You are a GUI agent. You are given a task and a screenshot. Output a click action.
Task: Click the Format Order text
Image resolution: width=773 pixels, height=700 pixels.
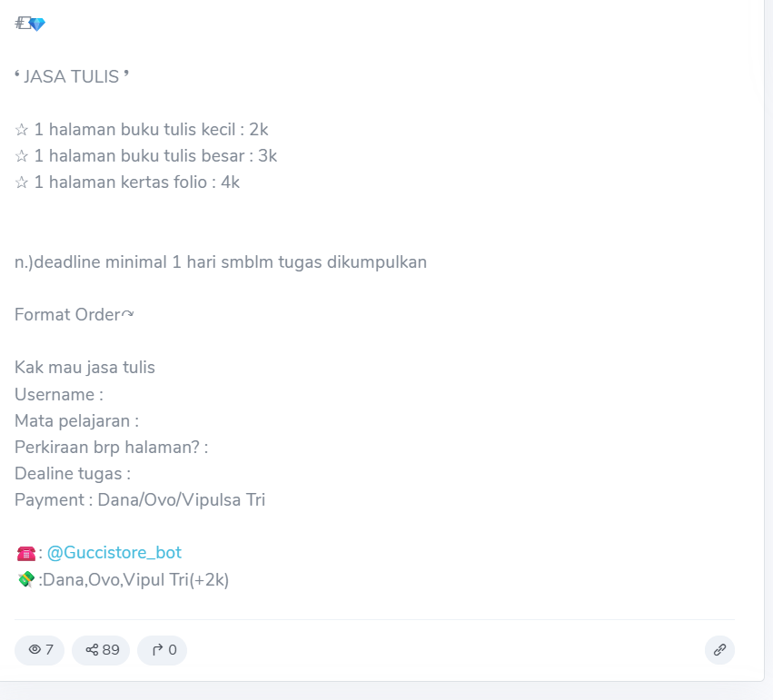click(x=74, y=314)
